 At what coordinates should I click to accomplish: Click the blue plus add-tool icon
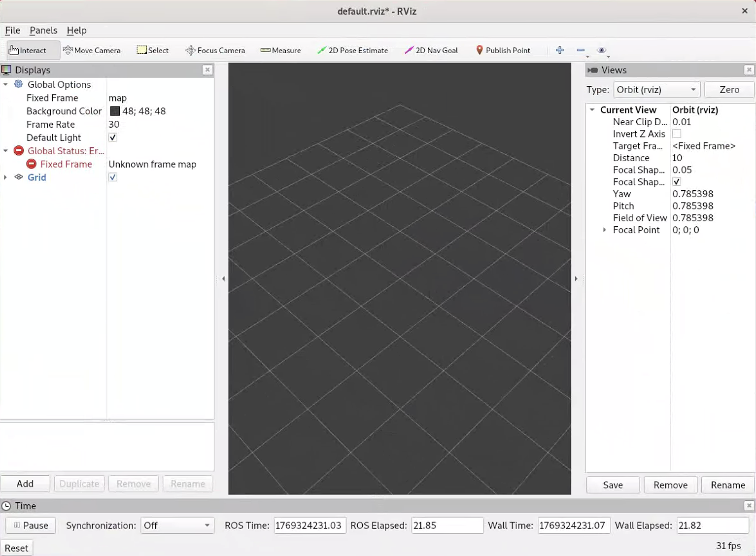(x=559, y=50)
